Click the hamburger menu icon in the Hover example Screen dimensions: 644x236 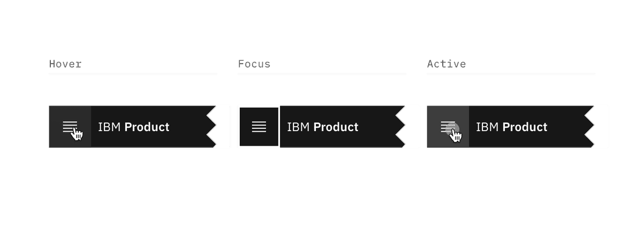[68, 127]
